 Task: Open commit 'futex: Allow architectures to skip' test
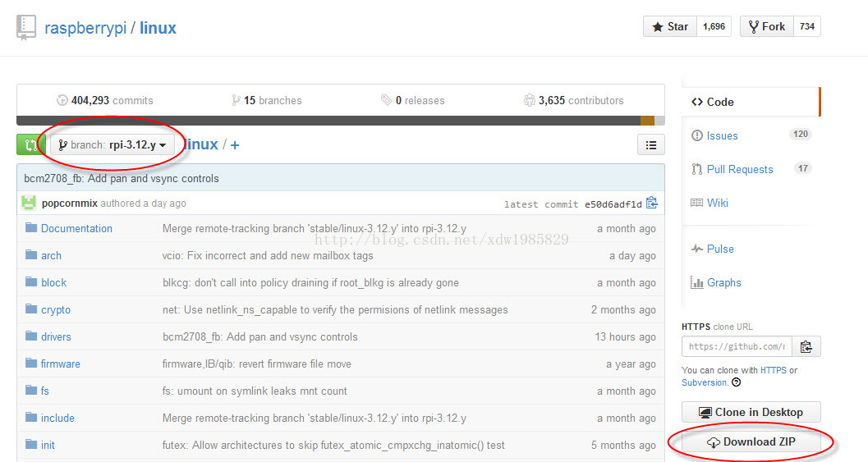click(x=333, y=446)
